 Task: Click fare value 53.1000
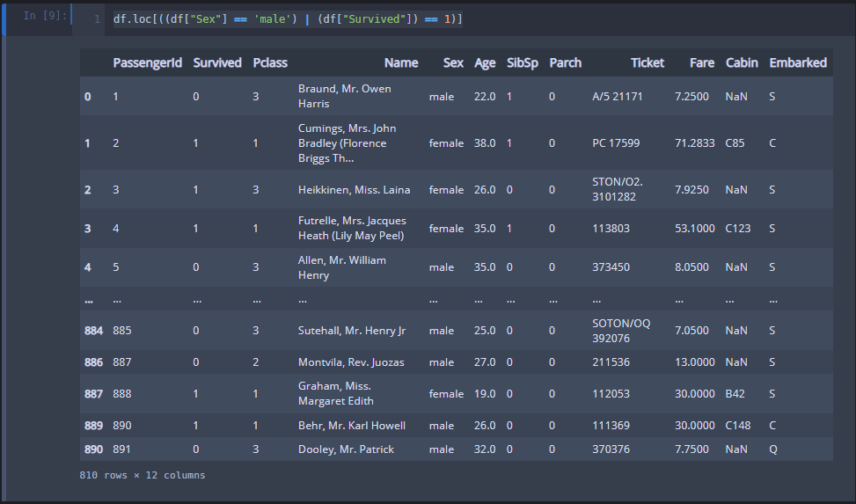694,228
